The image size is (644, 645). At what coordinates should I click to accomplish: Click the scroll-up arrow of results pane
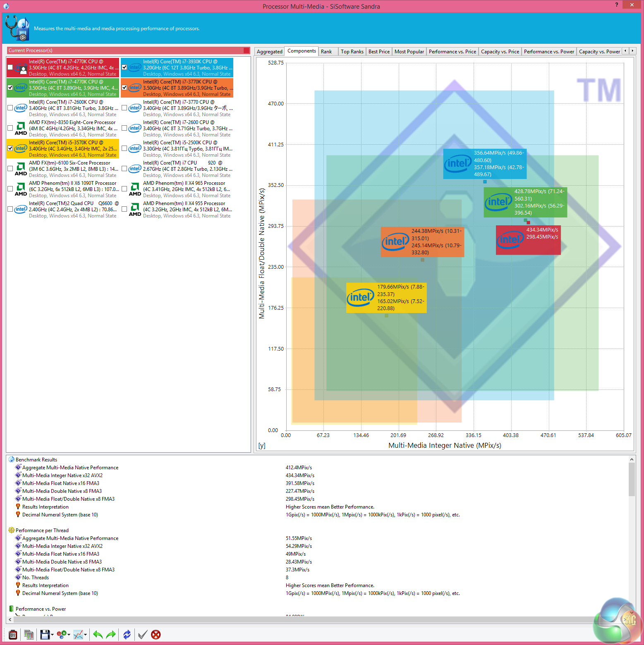[632, 459]
